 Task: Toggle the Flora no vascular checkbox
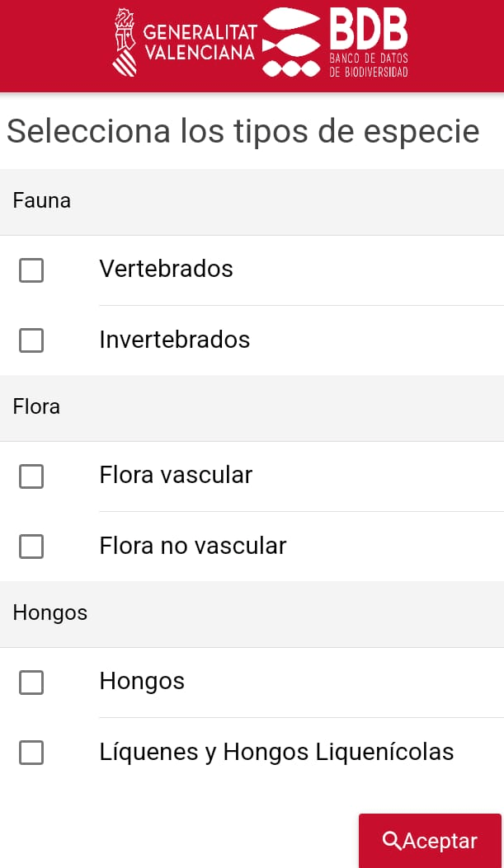click(31, 546)
